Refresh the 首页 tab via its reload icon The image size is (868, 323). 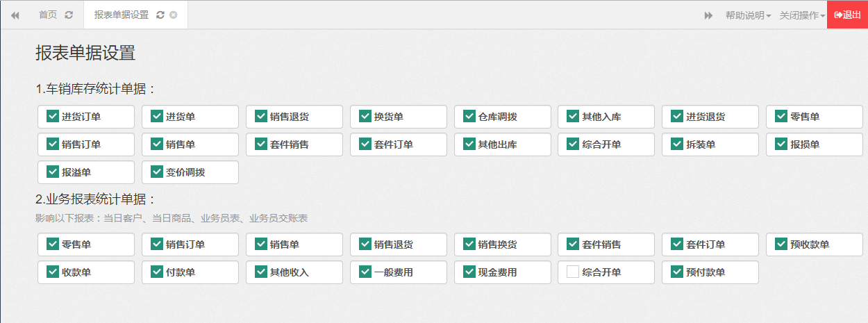[x=68, y=15]
